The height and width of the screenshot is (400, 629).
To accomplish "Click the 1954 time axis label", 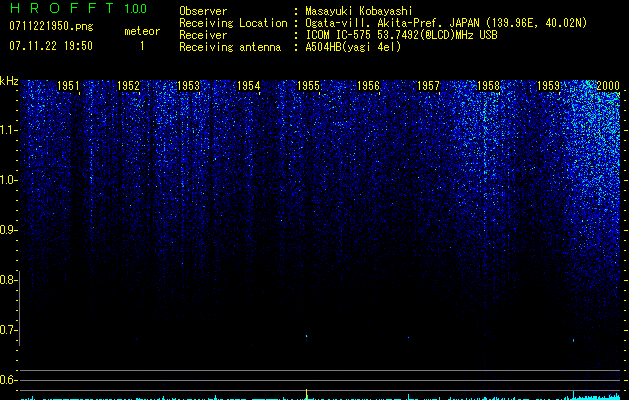I will point(248,86).
